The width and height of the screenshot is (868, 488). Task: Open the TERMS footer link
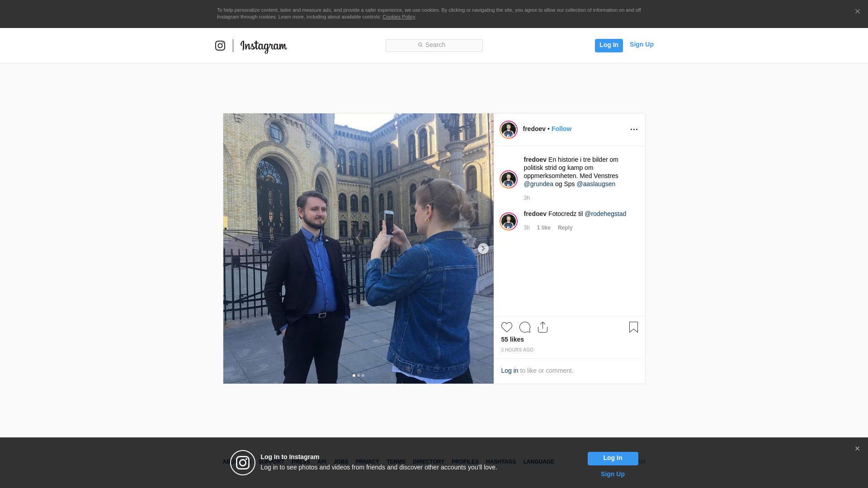(x=396, y=462)
